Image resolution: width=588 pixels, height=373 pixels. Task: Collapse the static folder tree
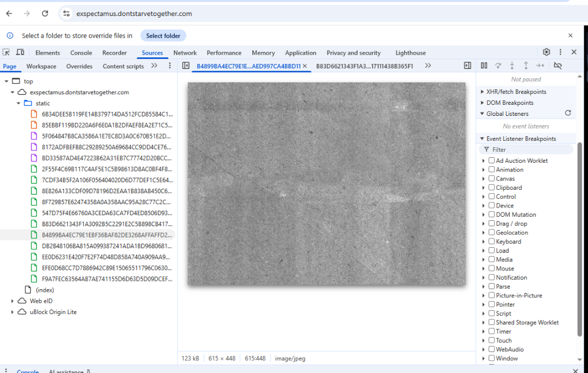click(x=19, y=103)
